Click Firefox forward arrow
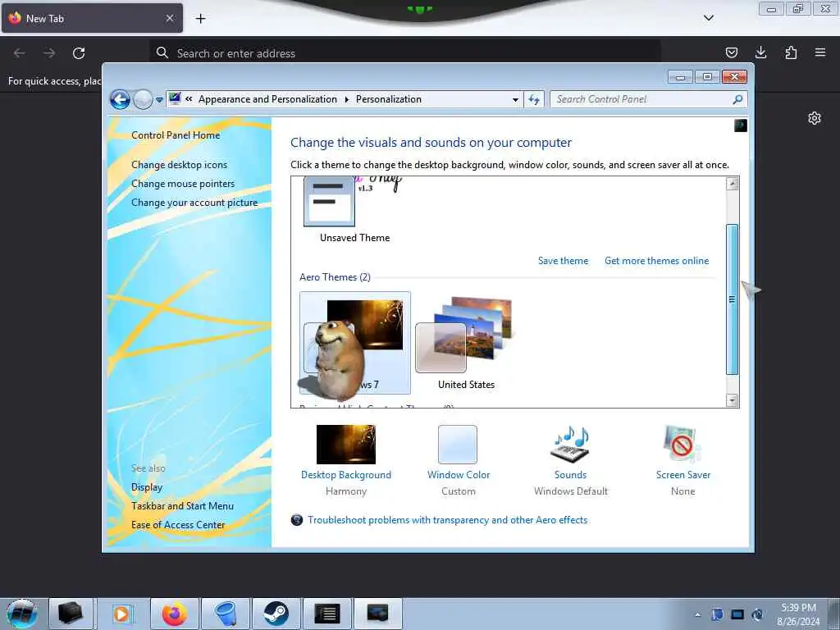The image size is (840, 630). (49, 53)
